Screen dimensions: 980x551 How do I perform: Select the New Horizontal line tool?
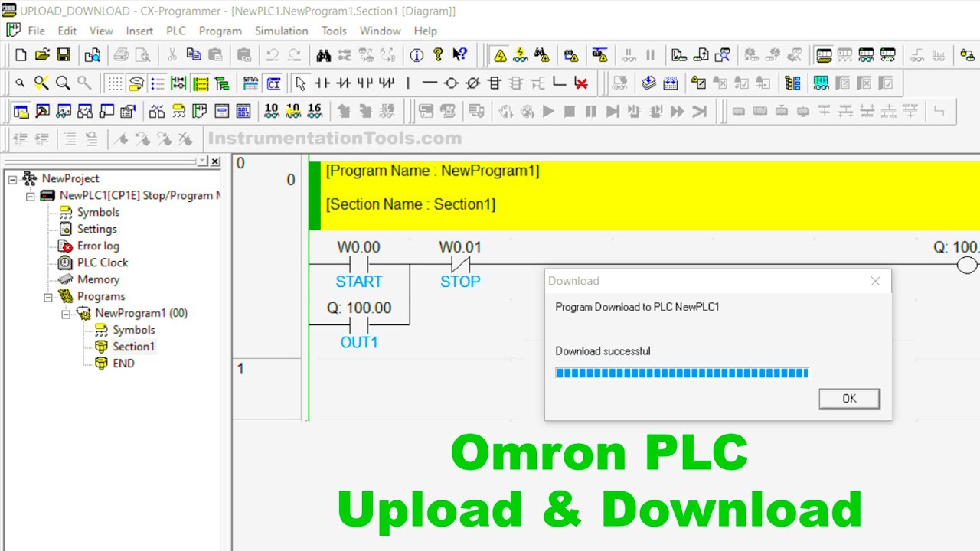[x=430, y=83]
